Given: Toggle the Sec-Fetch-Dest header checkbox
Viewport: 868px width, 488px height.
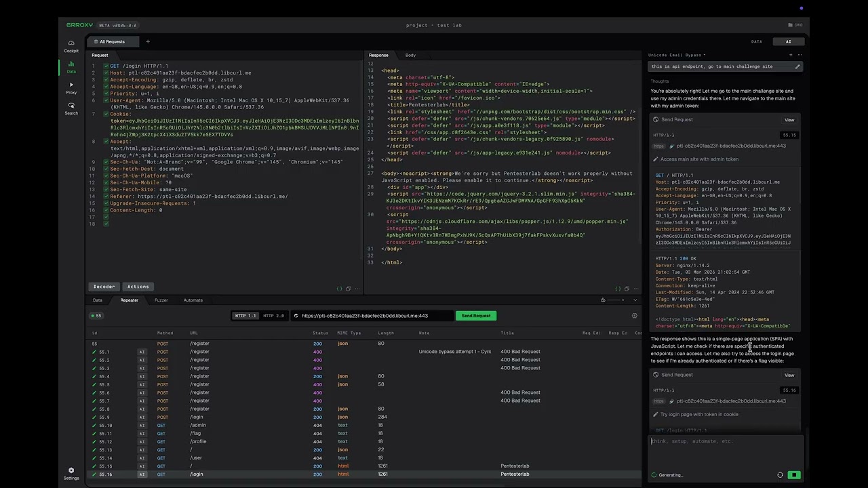Looking at the screenshot, I should pos(106,169).
